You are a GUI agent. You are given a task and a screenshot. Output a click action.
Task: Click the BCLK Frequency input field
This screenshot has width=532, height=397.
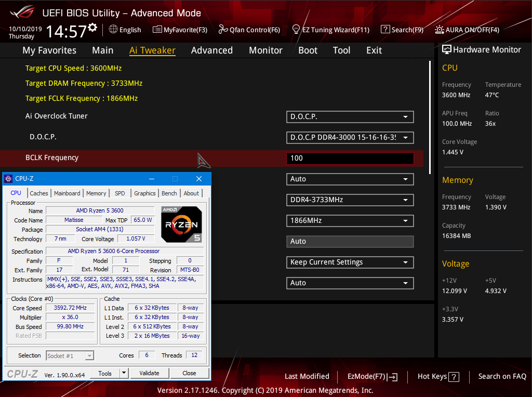(x=350, y=158)
